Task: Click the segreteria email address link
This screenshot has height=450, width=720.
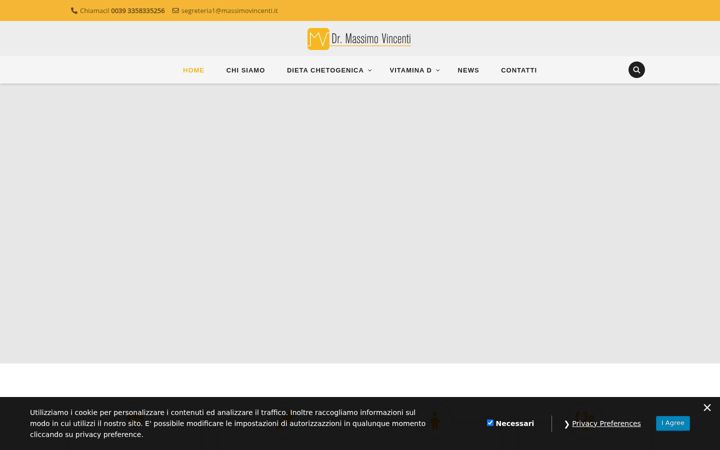Action: pos(229,11)
